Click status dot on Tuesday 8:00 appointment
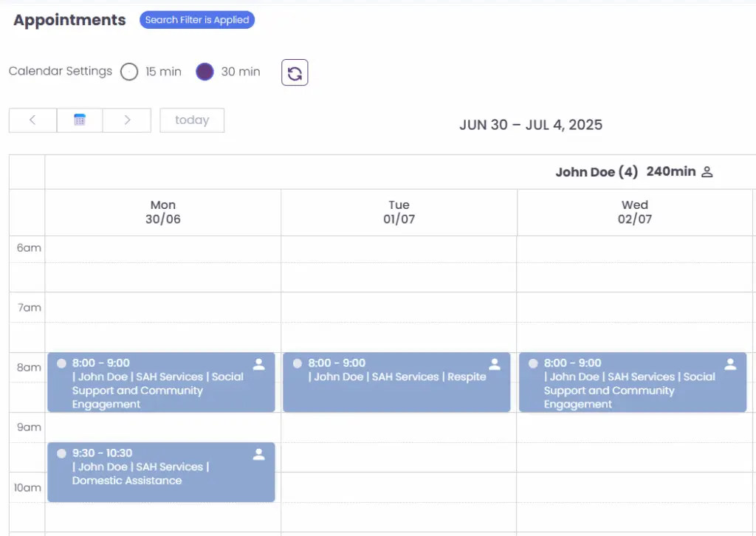Screen dimensions: 756x536 pyautogui.click(x=297, y=363)
